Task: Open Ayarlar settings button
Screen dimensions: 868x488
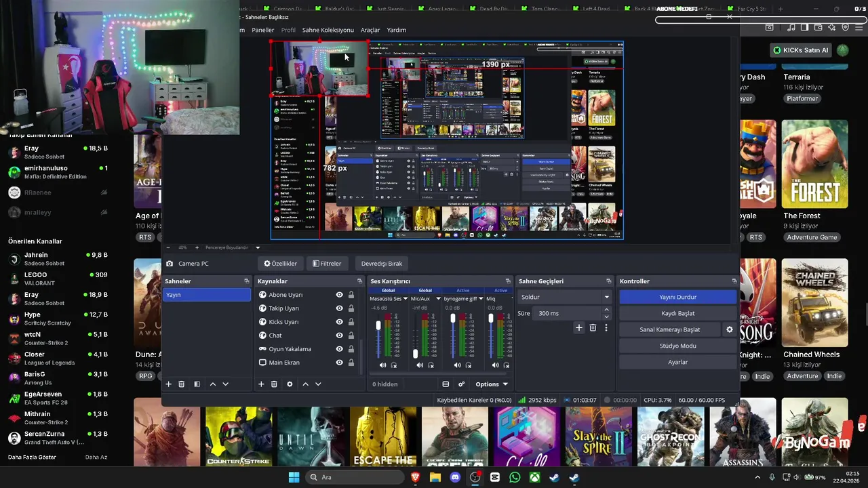Action: point(677,362)
